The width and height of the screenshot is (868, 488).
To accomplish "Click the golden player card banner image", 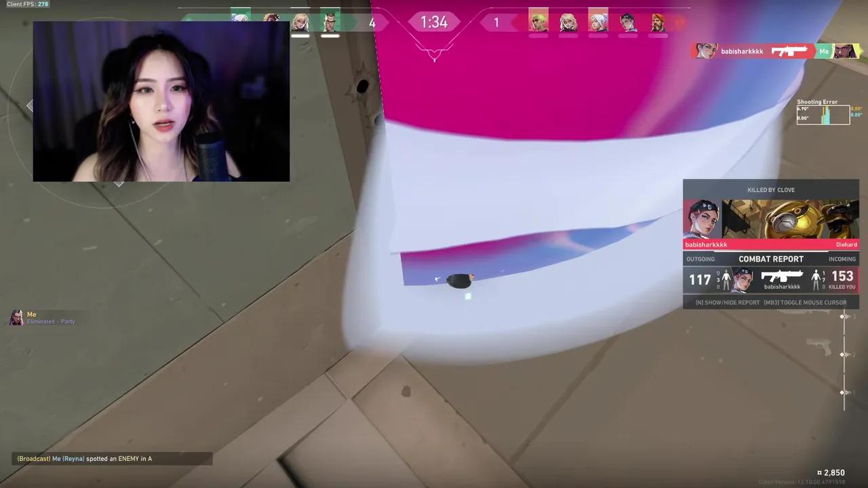I will (x=790, y=219).
